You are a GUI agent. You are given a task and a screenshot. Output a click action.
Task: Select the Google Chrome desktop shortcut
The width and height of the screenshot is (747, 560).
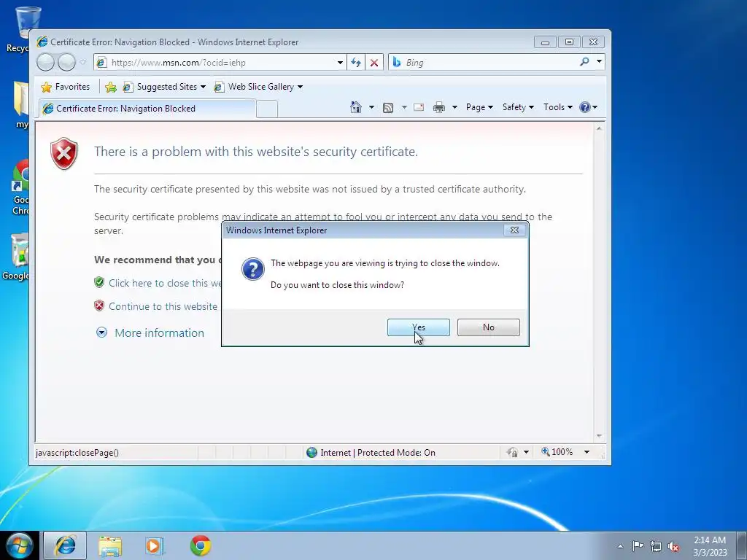21,187
